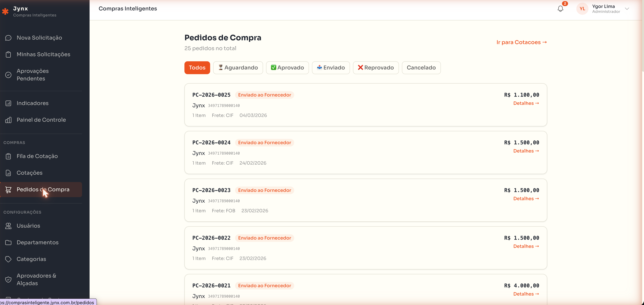The width and height of the screenshot is (644, 305).
Task: Open the Indicadores page
Action: pos(33,103)
